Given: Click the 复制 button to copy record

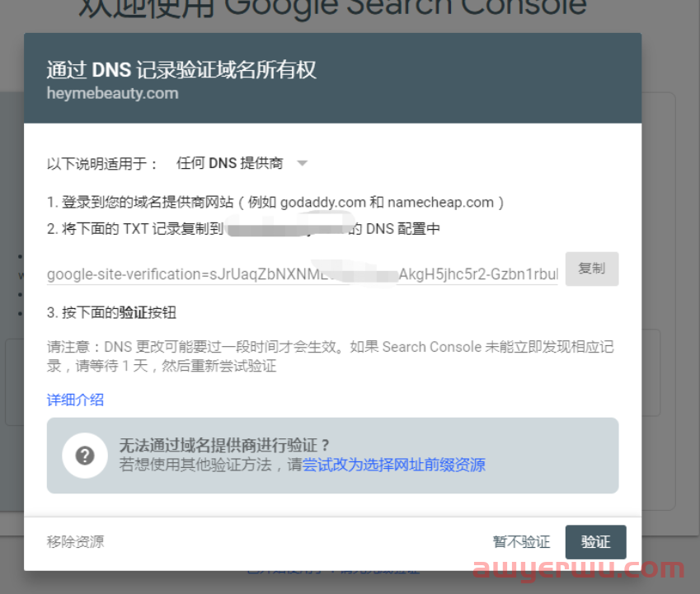Looking at the screenshot, I should point(591,269).
